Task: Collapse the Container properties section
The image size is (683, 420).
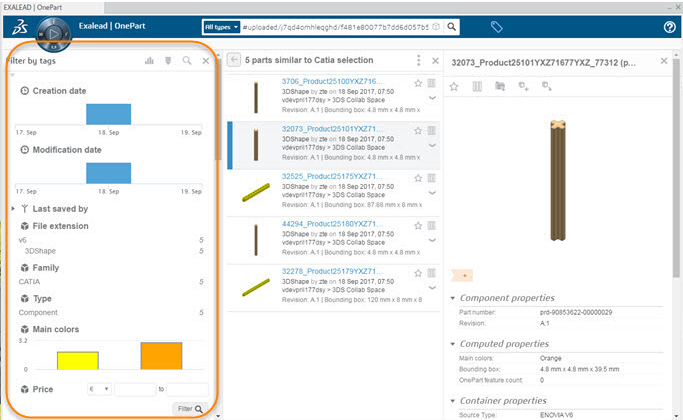Action: tap(453, 401)
